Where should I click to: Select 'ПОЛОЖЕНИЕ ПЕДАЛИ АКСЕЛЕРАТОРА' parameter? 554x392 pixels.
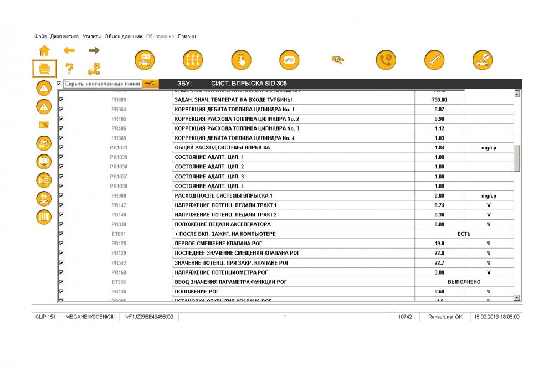223,224
